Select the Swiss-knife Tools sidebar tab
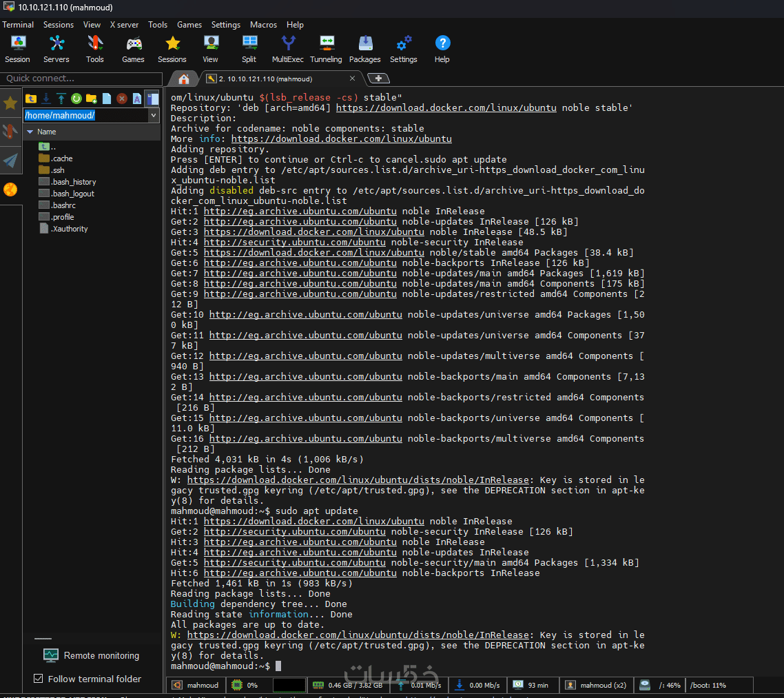This screenshot has width=784, height=698. (x=10, y=132)
